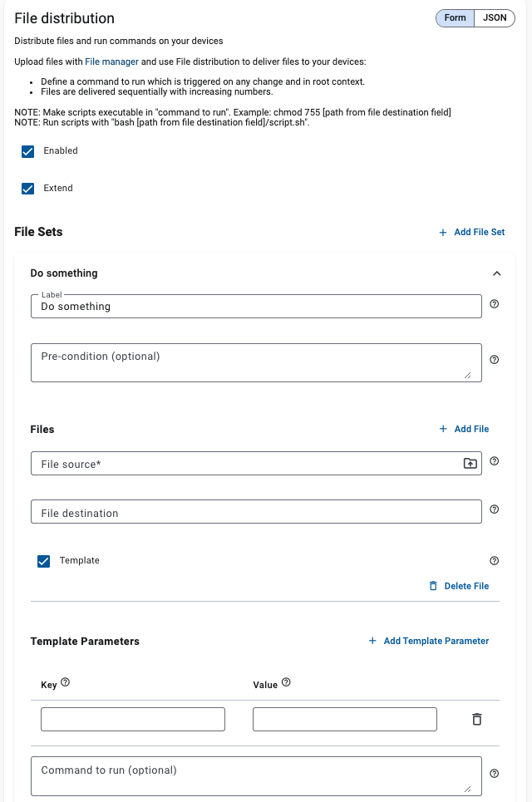This screenshot has height=802, width=532.
Task: Disable the Template checkbox
Action: pos(44,561)
